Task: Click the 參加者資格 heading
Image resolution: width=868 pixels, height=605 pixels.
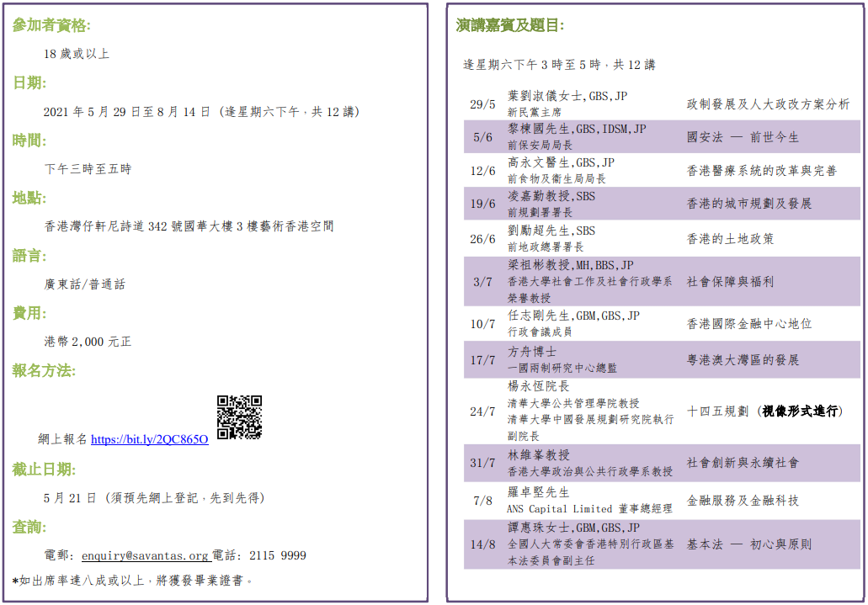Action: pyautogui.click(x=51, y=25)
